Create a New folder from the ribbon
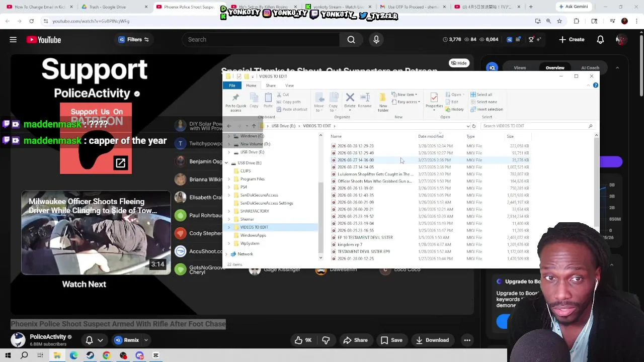Image resolution: width=644 pixels, height=362 pixels. pos(383,102)
